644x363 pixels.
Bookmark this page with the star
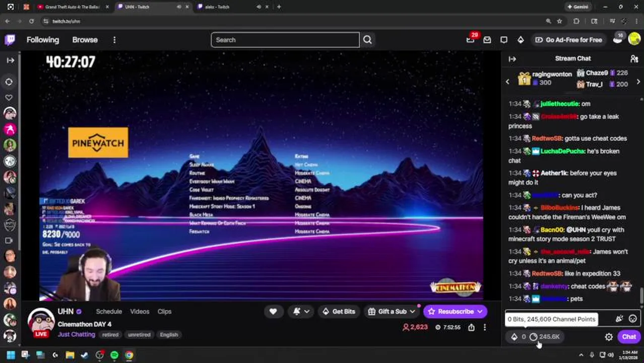[559, 21]
